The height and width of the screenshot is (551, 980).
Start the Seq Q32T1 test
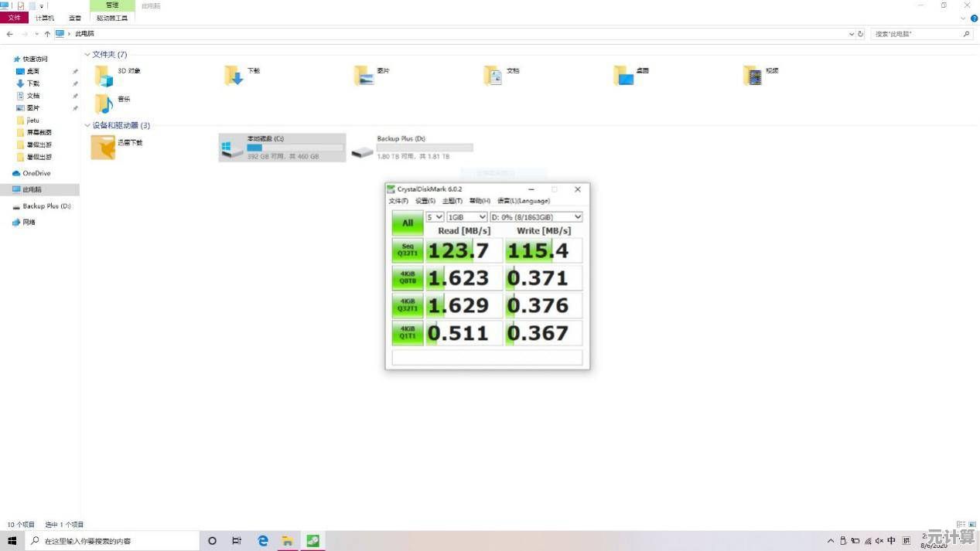407,250
